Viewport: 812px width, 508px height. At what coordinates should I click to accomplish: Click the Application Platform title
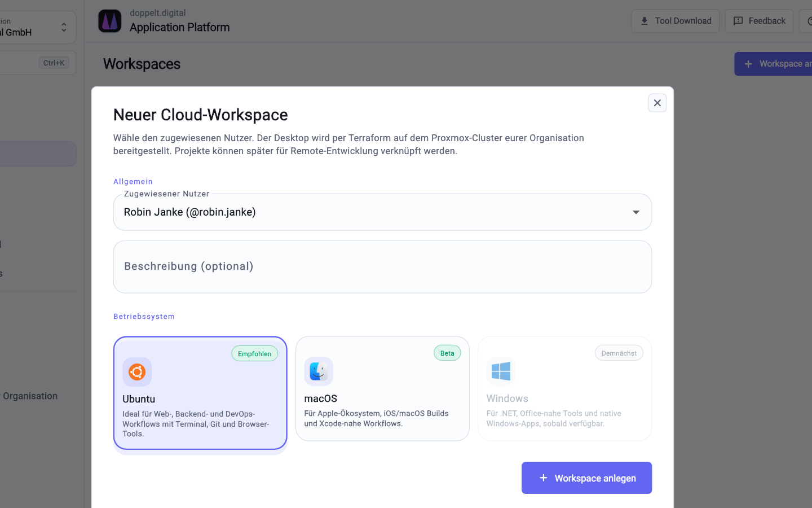(x=179, y=27)
